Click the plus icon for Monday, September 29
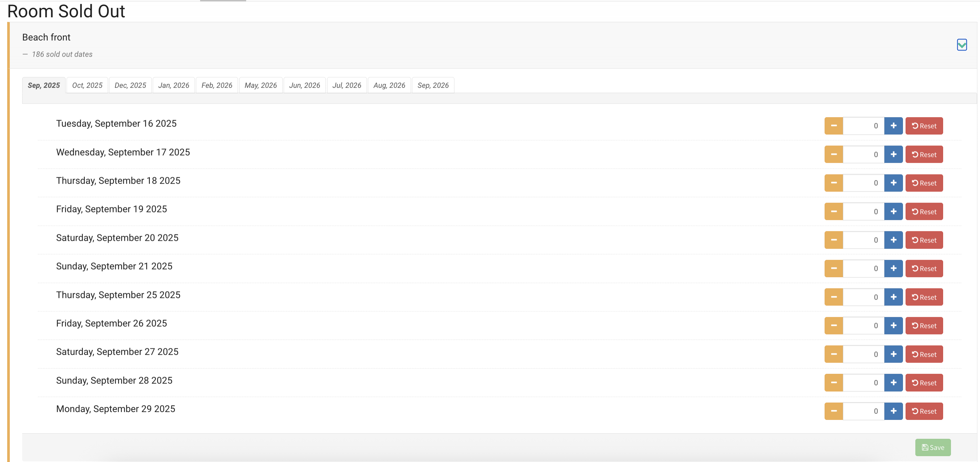Image resolution: width=980 pixels, height=462 pixels. (893, 411)
